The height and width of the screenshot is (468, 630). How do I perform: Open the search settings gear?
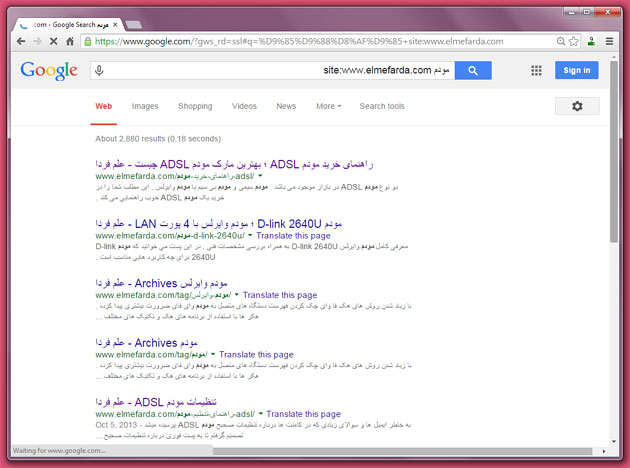(x=577, y=106)
